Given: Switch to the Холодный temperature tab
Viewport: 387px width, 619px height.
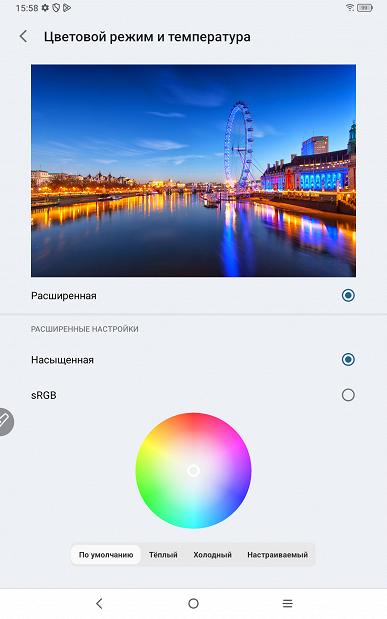Looking at the screenshot, I should pyautogui.click(x=212, y=555).
